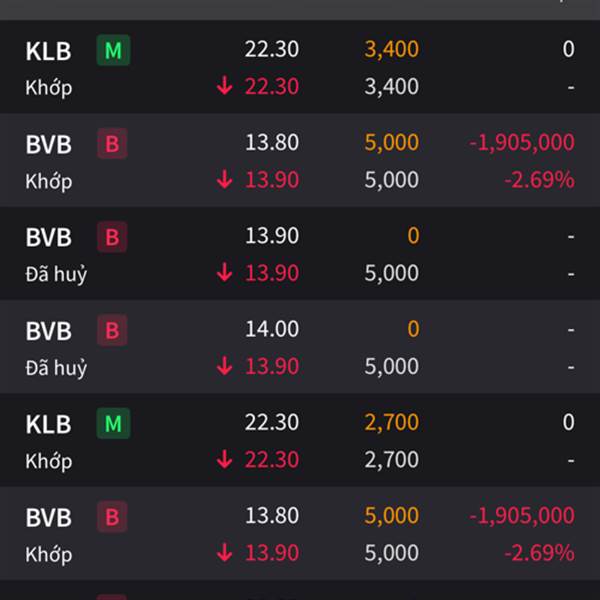Click the down arrow in the 14.00 BVB order
This screenshot has width=600, height=600.
pos(225,365)
